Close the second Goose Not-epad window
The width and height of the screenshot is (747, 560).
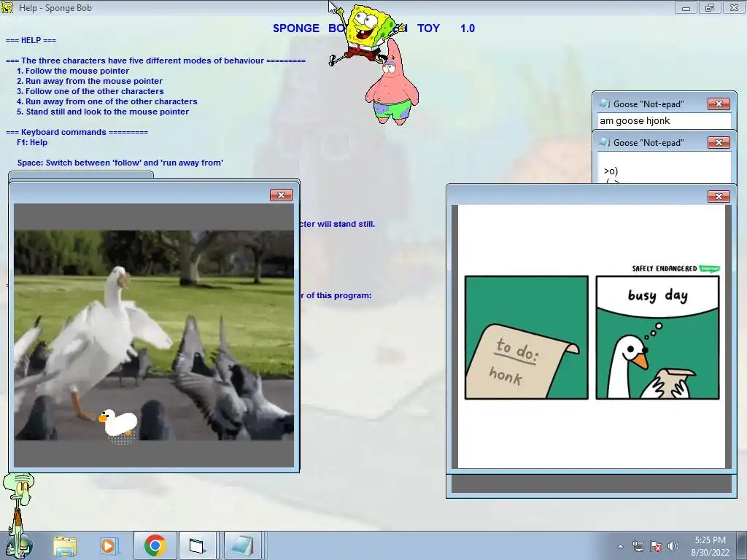[x=719, y=142]
